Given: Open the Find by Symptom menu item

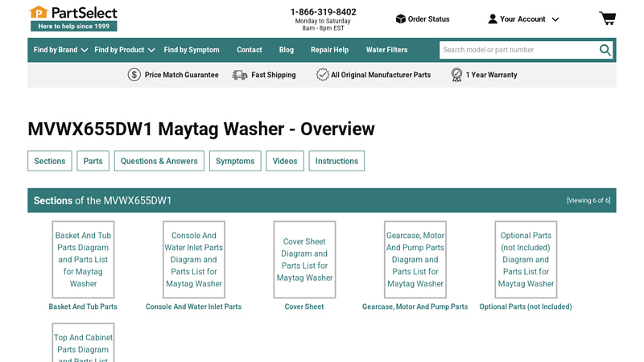Looking at the screenshot, I should tap(192, 50).
